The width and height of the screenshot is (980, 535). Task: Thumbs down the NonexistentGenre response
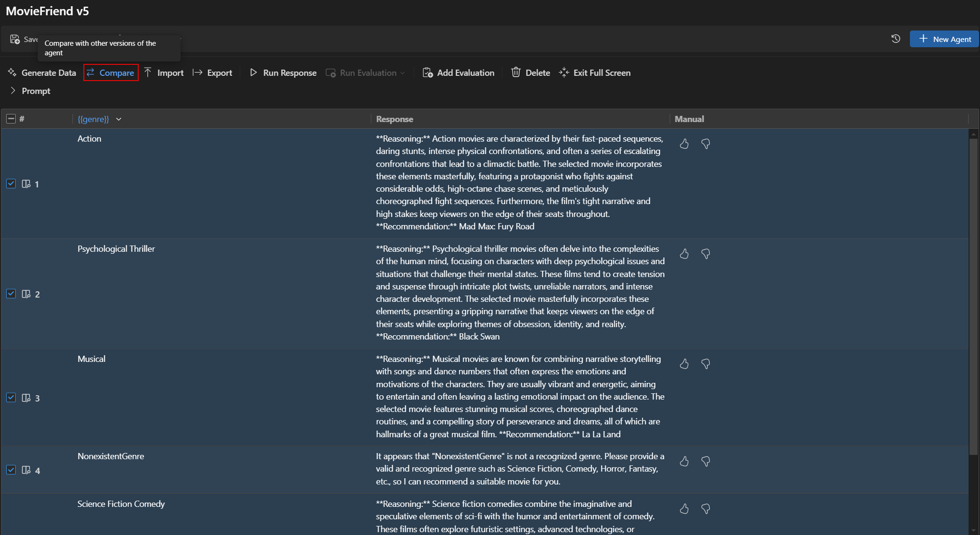pos(705,462)
